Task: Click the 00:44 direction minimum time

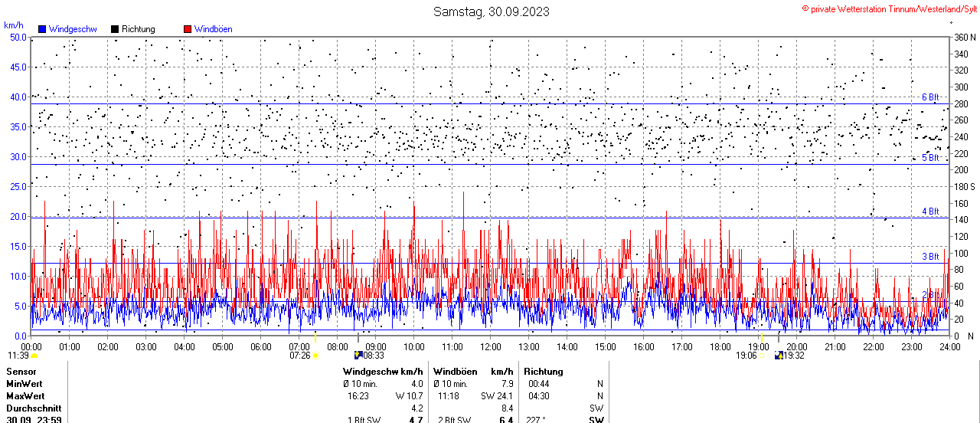Action: (x=539, y=384)
